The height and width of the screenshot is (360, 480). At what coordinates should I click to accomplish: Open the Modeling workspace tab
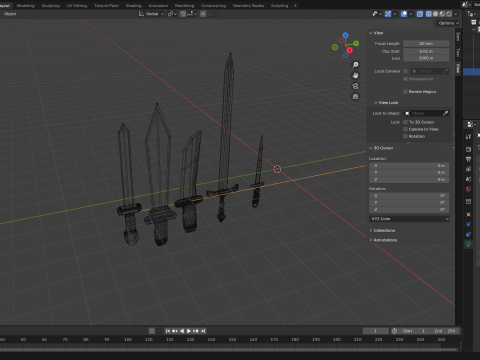pyautogui.click(x=25, y=6)
